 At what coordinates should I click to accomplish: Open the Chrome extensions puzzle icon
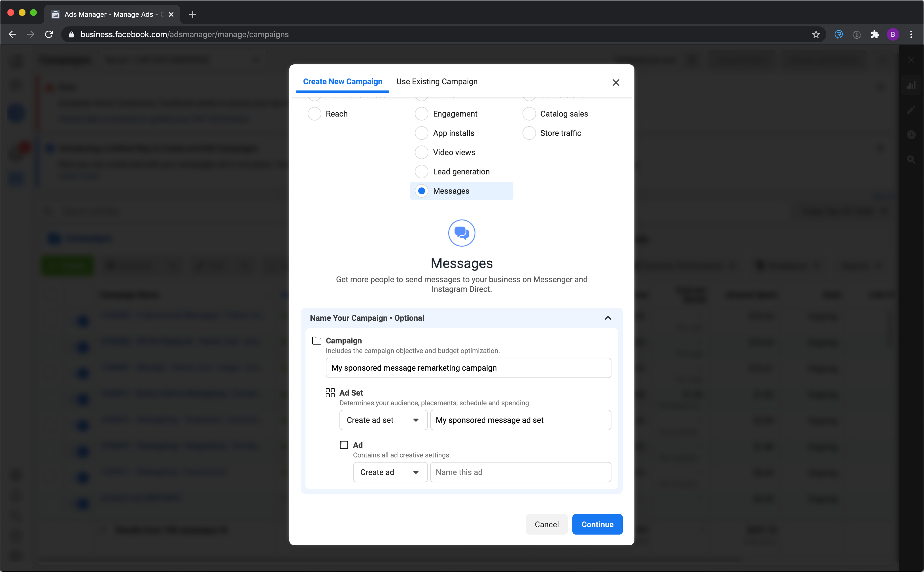pos(875,34)
